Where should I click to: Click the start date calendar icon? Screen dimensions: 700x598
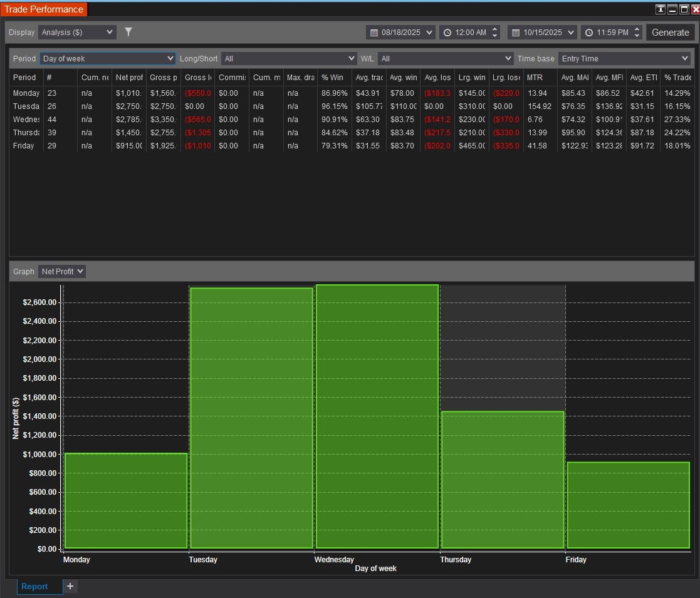(x=374, y=33)
